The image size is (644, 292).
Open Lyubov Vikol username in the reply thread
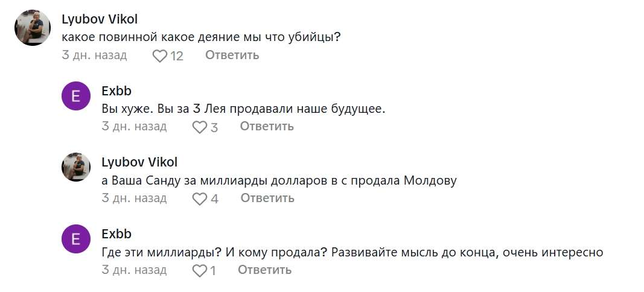coord(139,162)
